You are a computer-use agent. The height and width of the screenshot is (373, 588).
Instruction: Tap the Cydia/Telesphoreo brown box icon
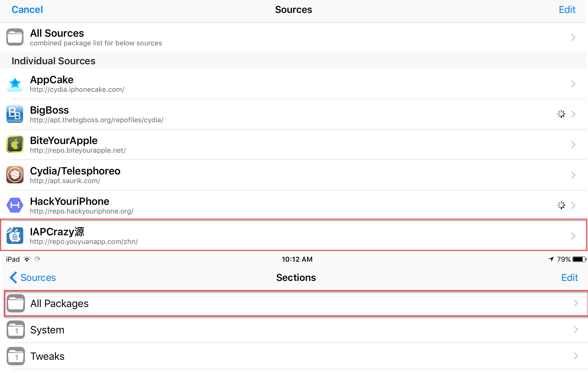[15, 175]
